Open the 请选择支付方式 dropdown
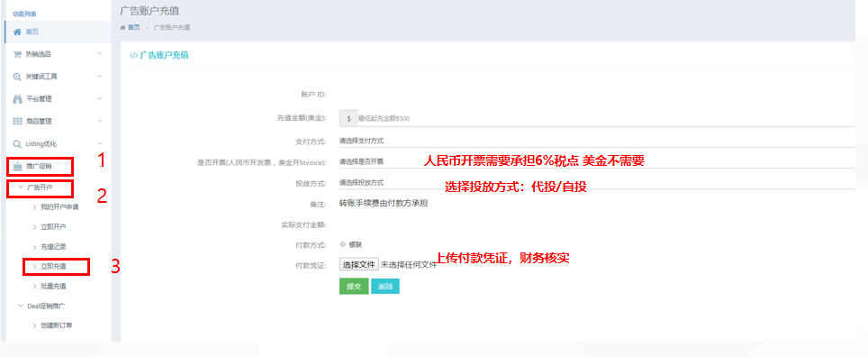Image resolution: width=868 pixels, height=357 pixels. coord(597,141)
